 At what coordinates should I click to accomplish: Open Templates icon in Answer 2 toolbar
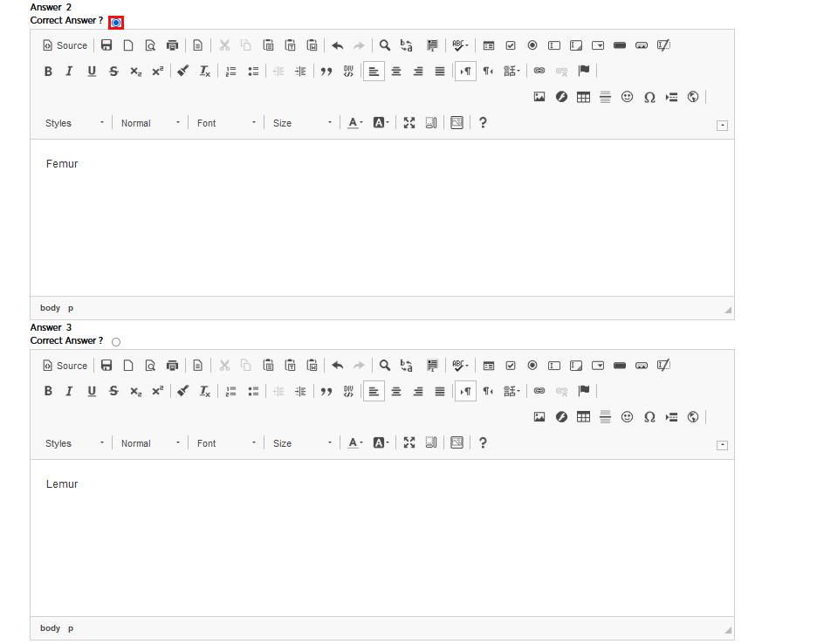(x=198, y=45)
